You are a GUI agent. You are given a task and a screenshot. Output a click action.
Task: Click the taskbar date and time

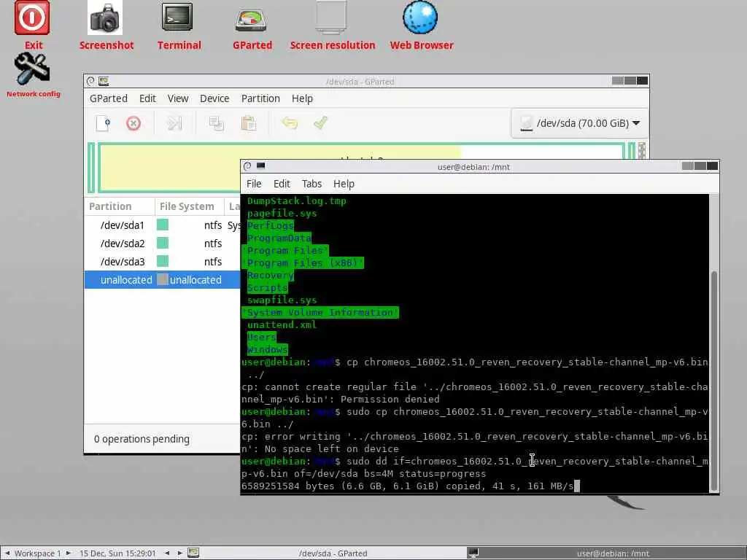(x=117, y=553)
